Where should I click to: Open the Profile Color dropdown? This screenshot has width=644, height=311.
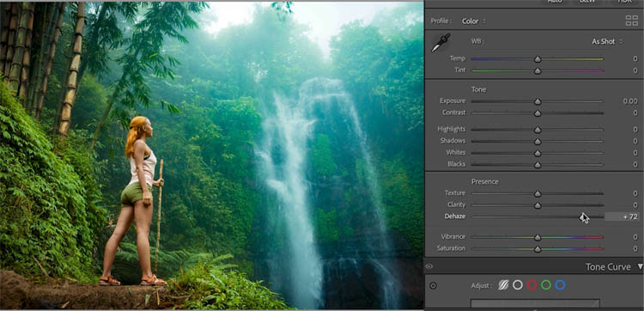(x=473, y=21)
